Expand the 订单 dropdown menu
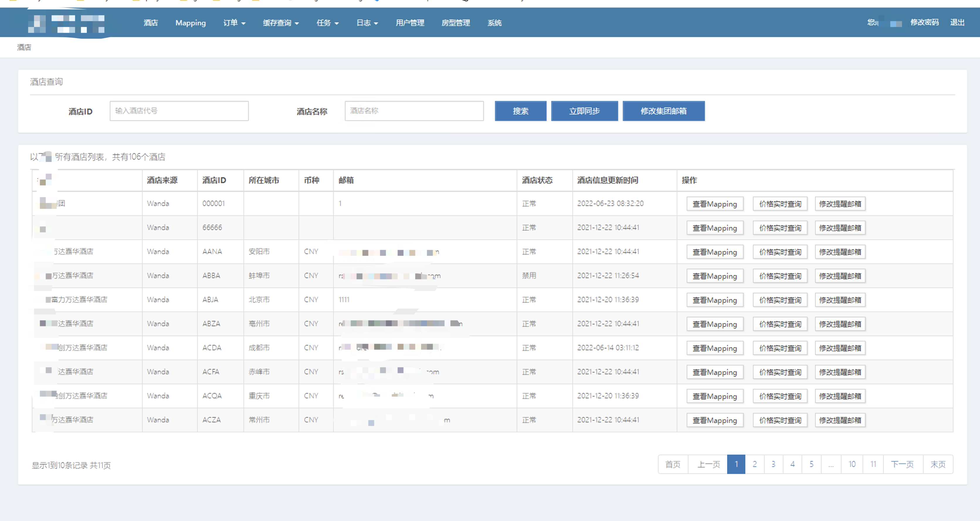The height and width of the screenshot is (521, 980). [234, 23]
